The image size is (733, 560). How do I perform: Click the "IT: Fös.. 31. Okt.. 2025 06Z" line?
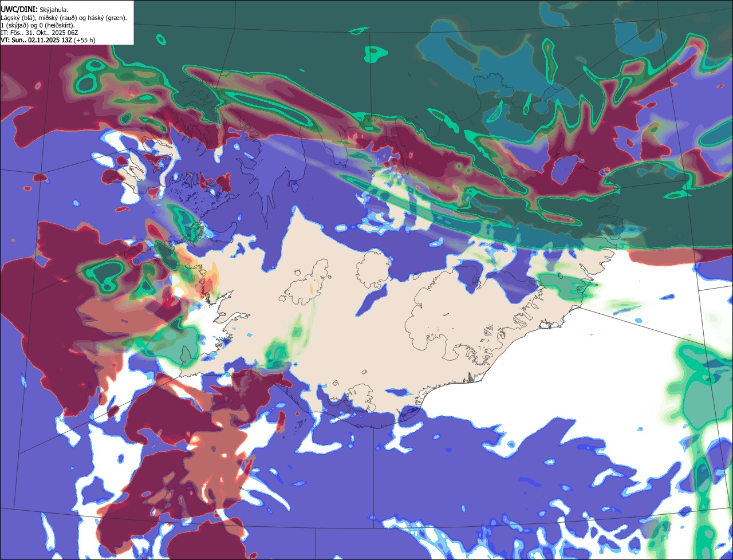point(40,33)
